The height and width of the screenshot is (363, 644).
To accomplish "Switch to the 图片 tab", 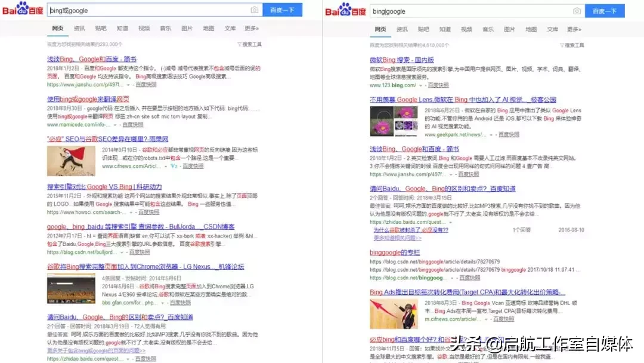I will (x=186, y=27).
